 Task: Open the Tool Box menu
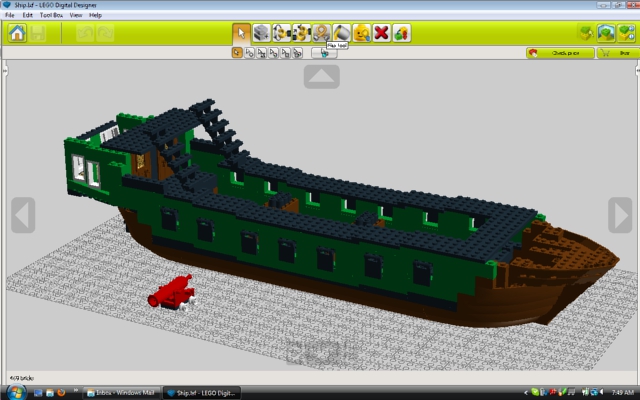click(51, 15)
